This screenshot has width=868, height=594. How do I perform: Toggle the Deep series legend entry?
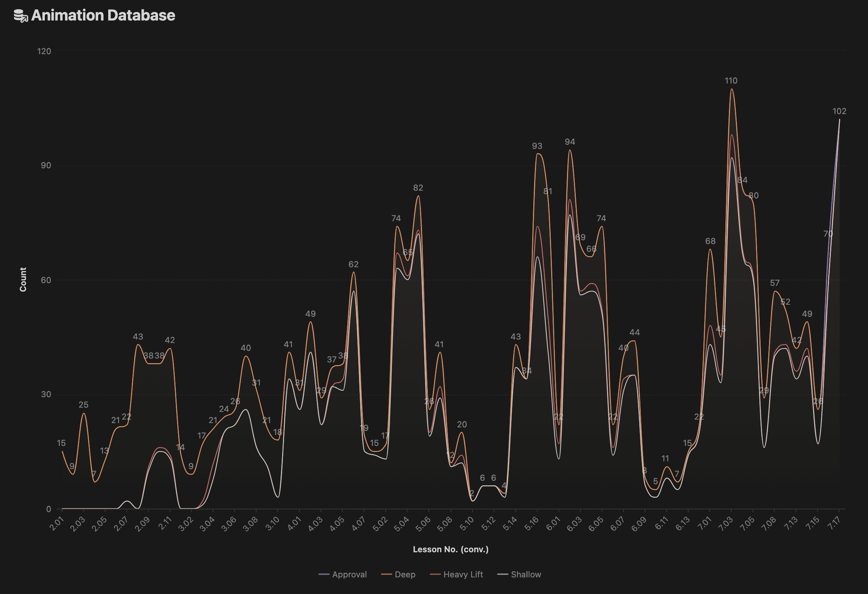point(405,575)
